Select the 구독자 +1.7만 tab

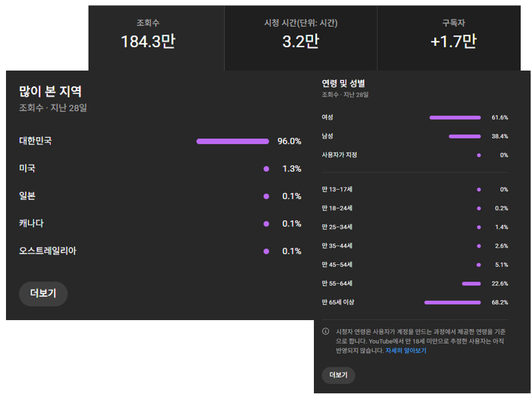pyautogui.click(x=453, y=36)
